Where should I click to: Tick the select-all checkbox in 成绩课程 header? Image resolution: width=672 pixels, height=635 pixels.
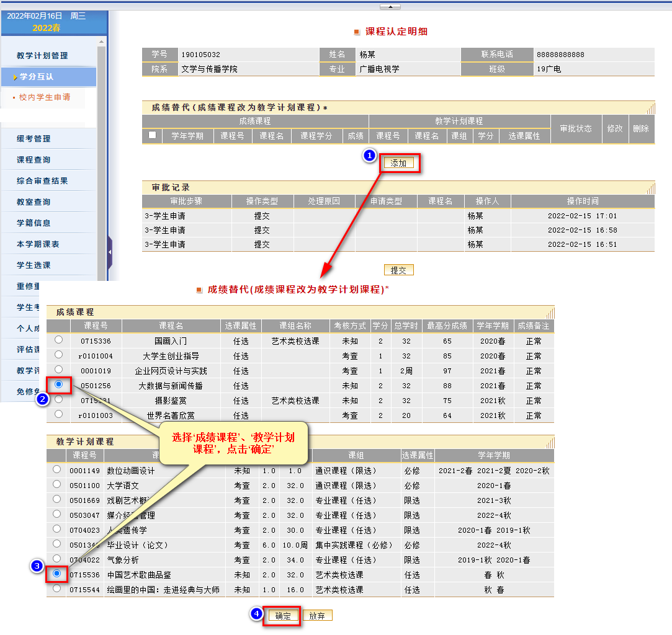tap(153, 135)
